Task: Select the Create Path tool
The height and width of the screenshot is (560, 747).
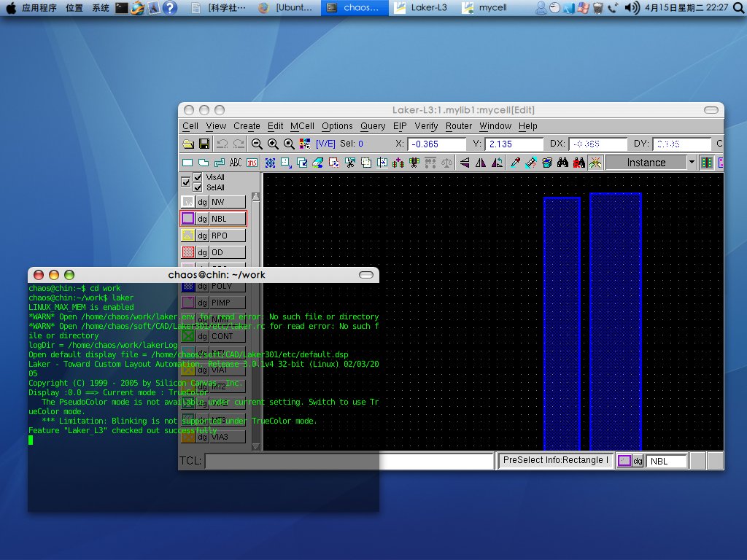Action: click(220, 163)
